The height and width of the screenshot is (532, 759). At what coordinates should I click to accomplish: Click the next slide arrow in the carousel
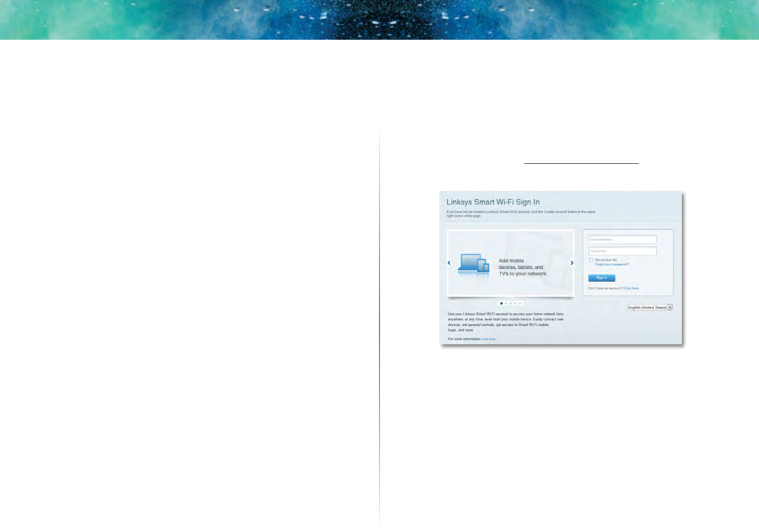(572, 263)
